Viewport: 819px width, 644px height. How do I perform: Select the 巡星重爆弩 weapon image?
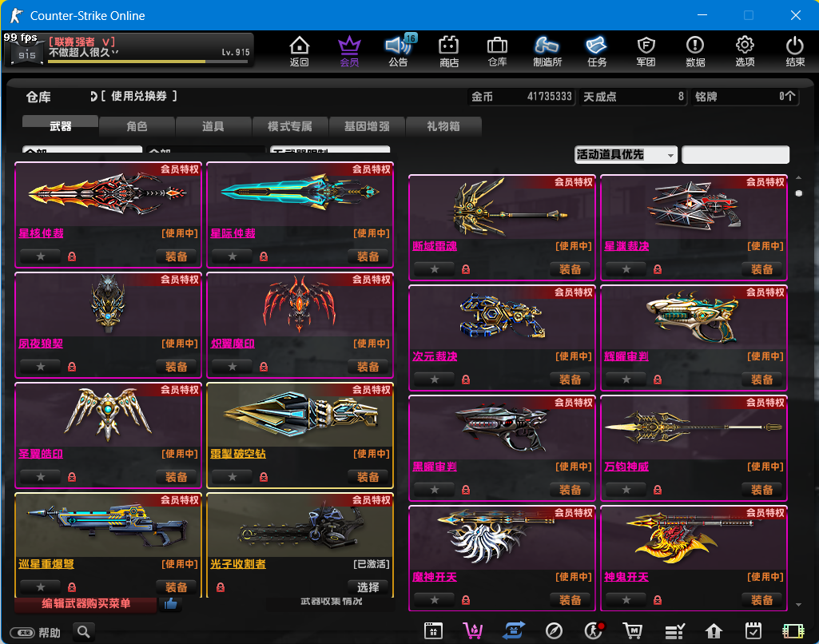click(x=108, y=526)
